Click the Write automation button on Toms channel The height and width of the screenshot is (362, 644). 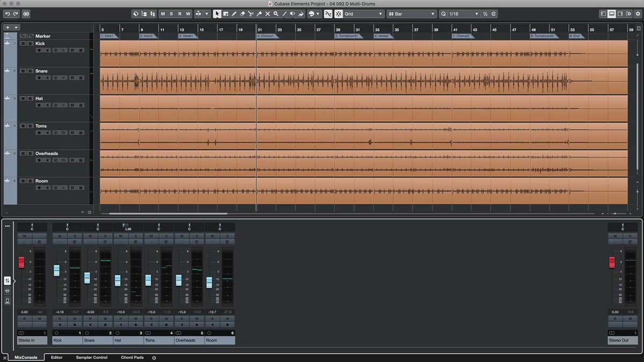pyautogui.click(x=166, y=319)
